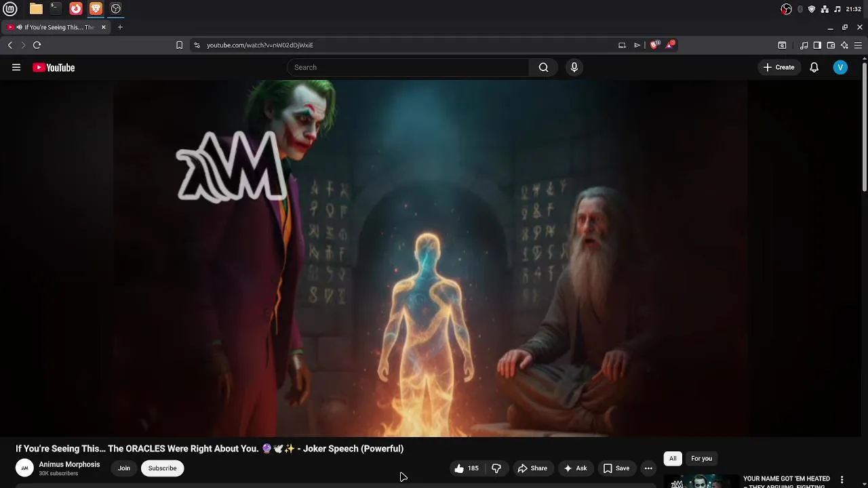
Task: Open the Linux Mint start menu
Action: pos(10,9)
